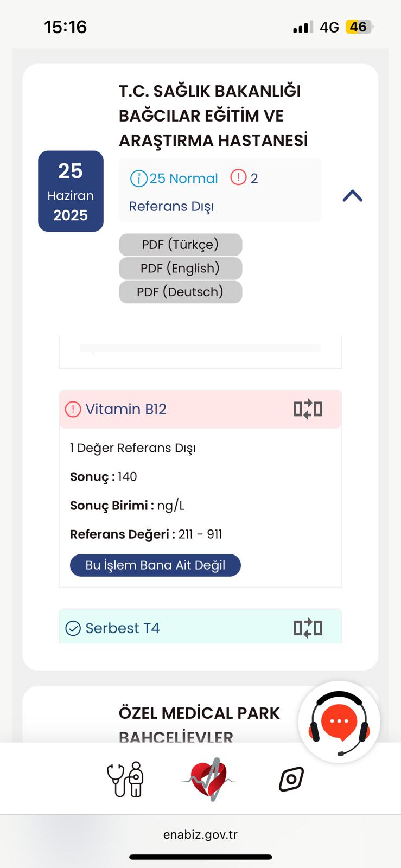Image resolution: width=401 pixels, height=868 pixels.
Task: Open the doctor stethoscope tab in bottom bar
Action: click(x=126, y=780)
